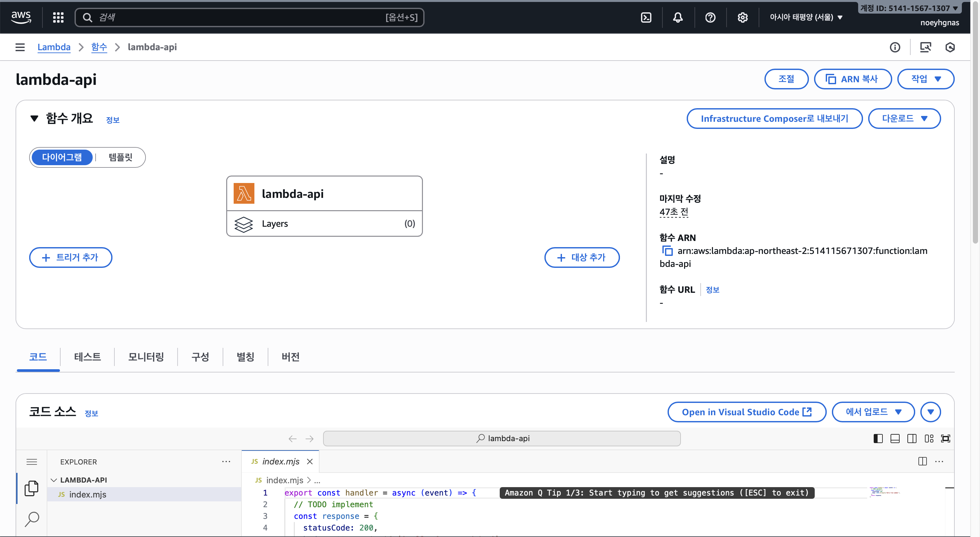Go to Lambda breadcrumb link
Viewport: 980px width, 537px height.
coord(54,47)
